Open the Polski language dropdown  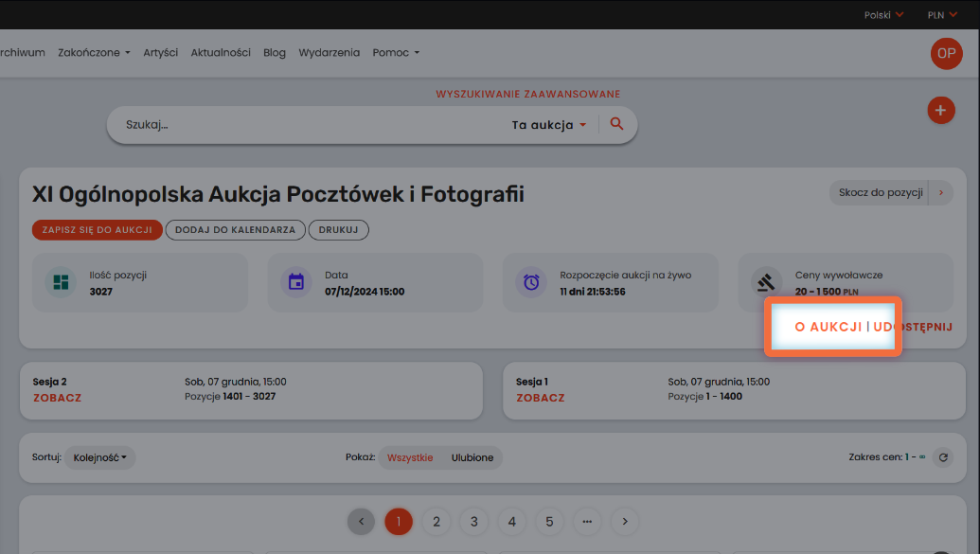(883, 15)
